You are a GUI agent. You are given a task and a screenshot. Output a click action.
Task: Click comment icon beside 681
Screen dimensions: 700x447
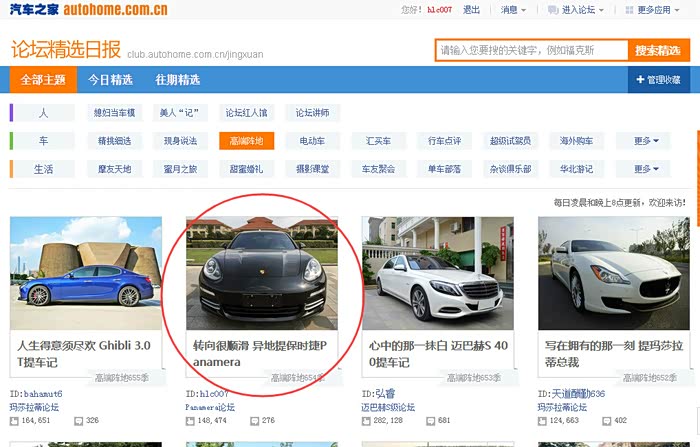coord(430,421)
